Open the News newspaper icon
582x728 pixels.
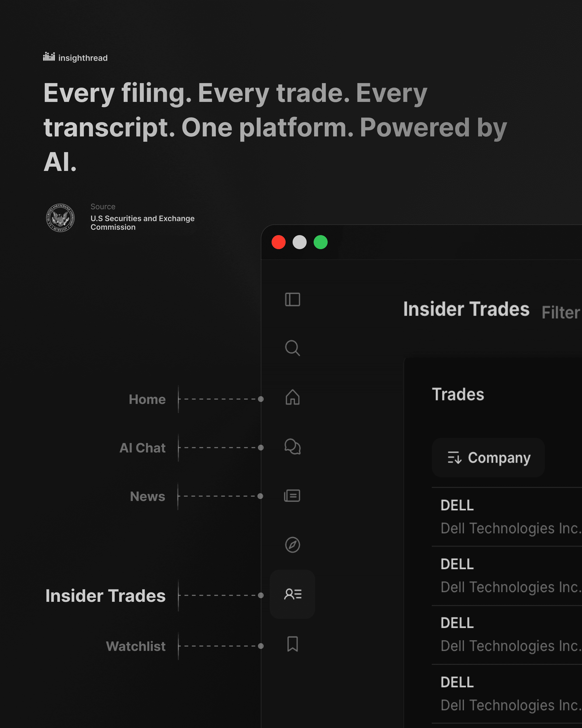(x=292, y=496)
